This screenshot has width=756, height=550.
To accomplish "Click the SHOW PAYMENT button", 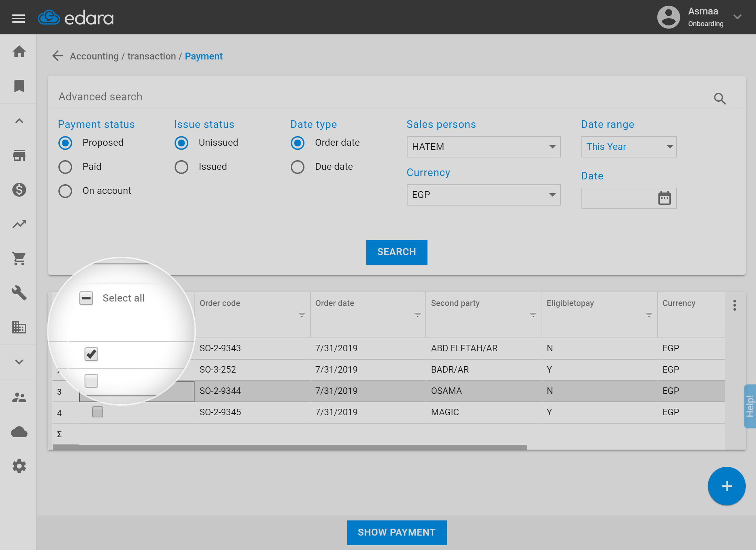I will point(397,532).
